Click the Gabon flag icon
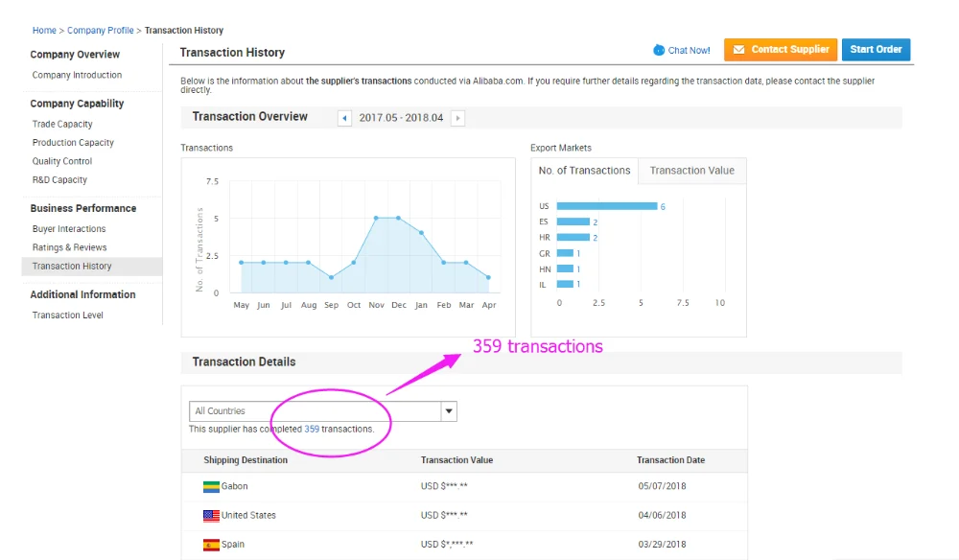The image size is (959, 560). 211,486
